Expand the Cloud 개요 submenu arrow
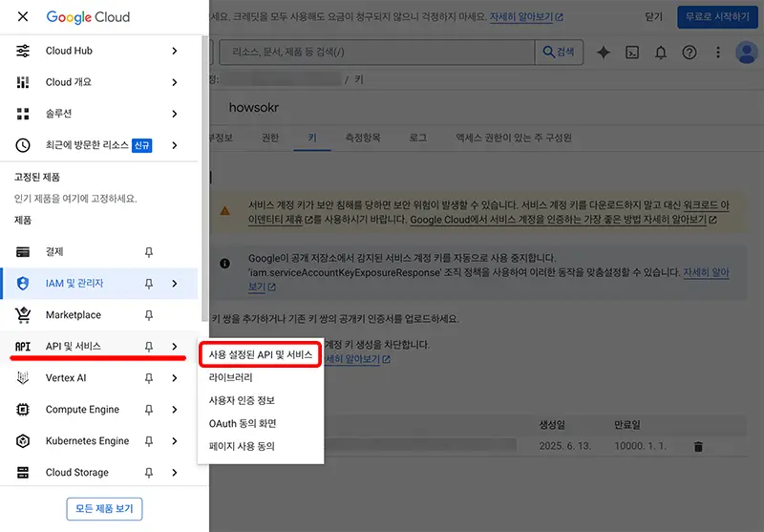This screenshot has height=532, width=764. coord(175,82)
